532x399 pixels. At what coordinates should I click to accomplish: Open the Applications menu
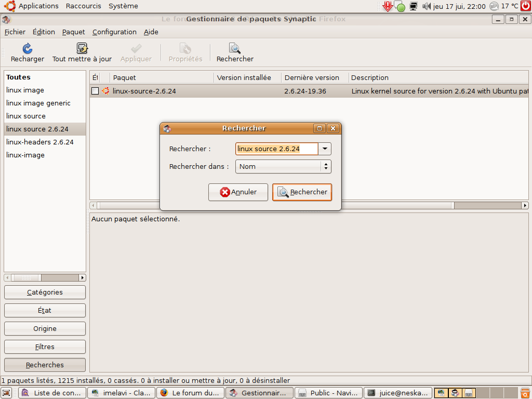pos(38,6)
